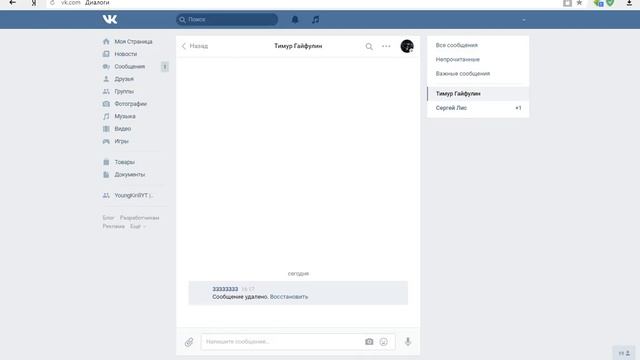
Task: Open the YoungKnRYT group link
Action: 133,196
